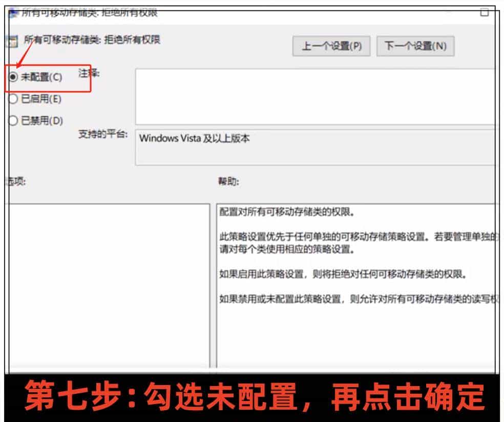This screenshot has width=504, height=422.
Task: Select the 未配置(C) radio button
Action: pyautogui.click(x=14, y=78)
